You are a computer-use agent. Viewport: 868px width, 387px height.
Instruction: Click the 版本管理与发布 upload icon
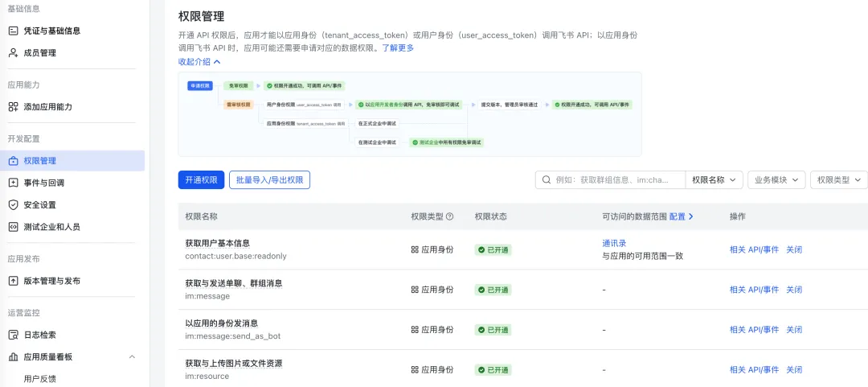(14, 281)
